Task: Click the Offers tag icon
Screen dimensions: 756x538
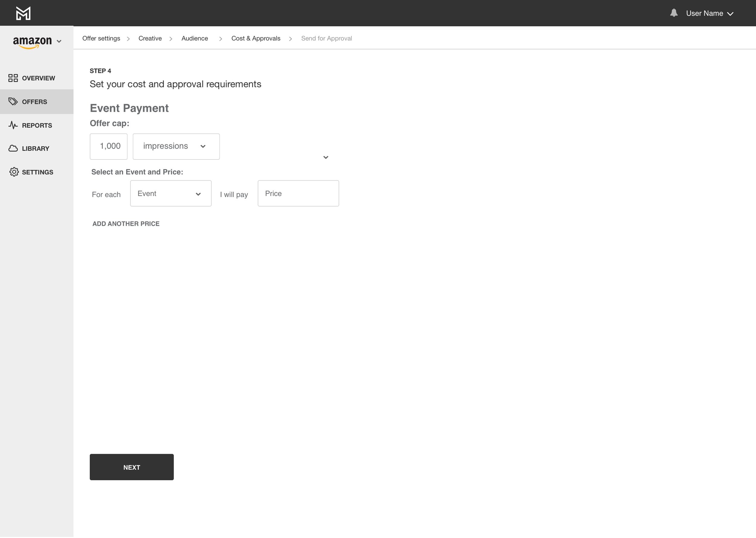Action: [x=13, y=101]
